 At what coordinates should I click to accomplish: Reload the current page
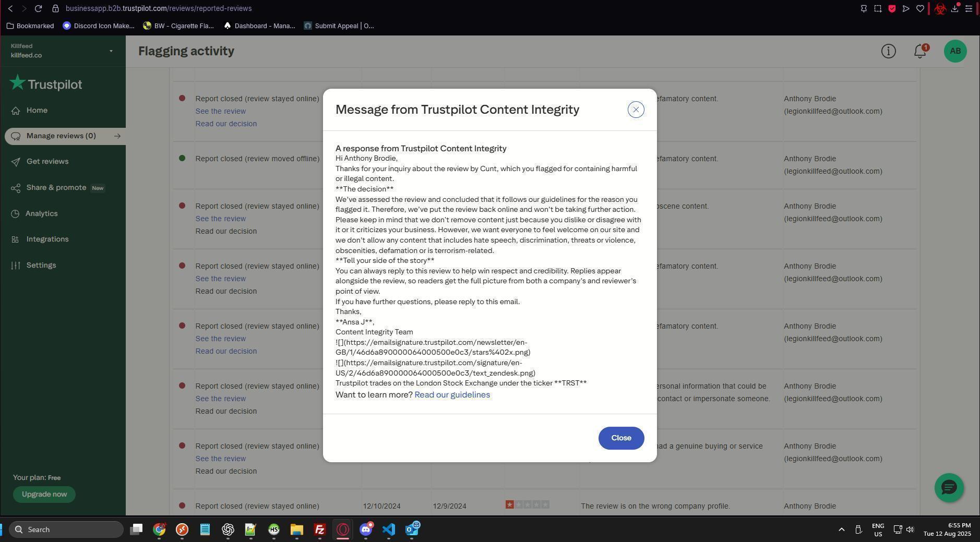coord(38,8)
